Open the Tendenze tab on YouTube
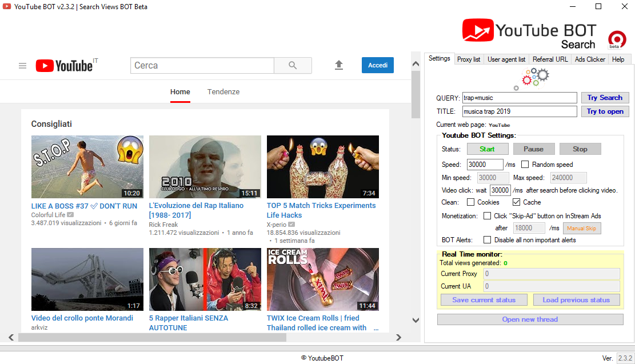The height and width of the screenshot is (364, 635). [x=223, y=92]
